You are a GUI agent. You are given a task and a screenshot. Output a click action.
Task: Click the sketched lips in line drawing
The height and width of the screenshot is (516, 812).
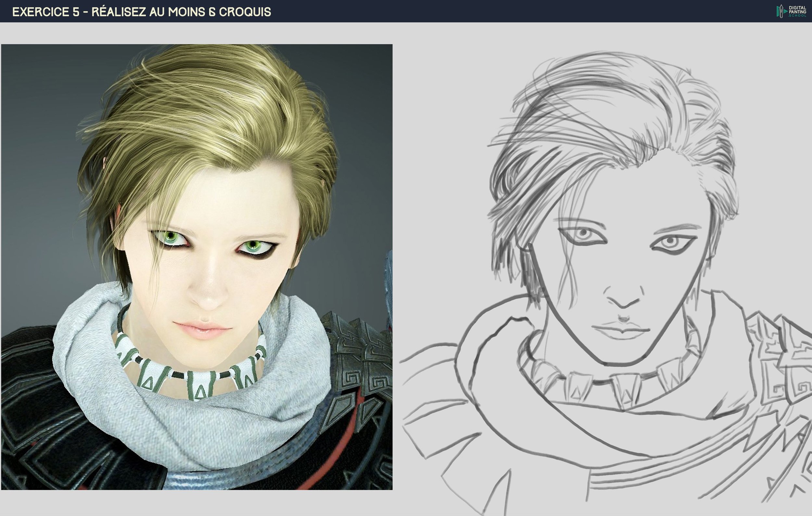621,330
